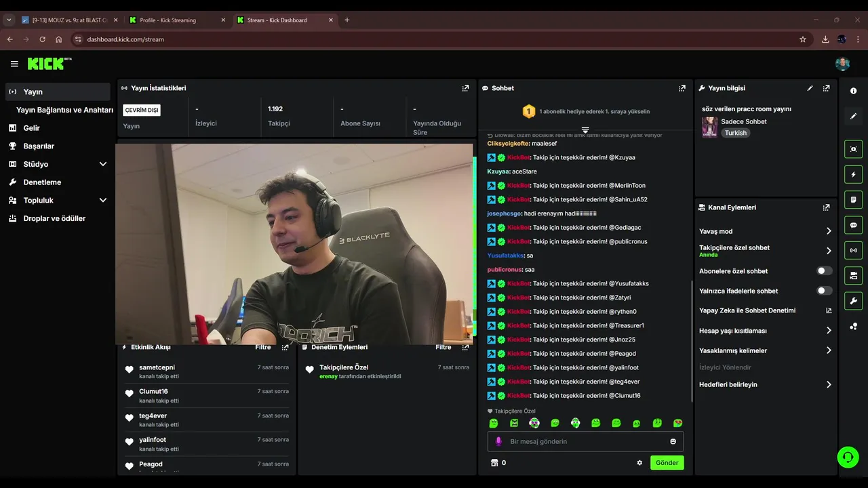Switch to the MOUZ vs. 9z browser tab
Screen dimensions: 868x488
(x=68, y=20)
